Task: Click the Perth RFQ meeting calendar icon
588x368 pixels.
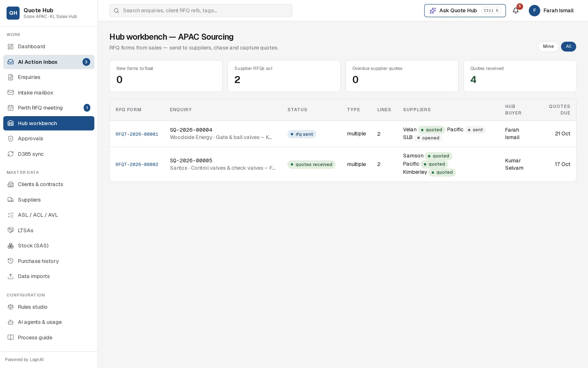Action: (x=11, y=108)
